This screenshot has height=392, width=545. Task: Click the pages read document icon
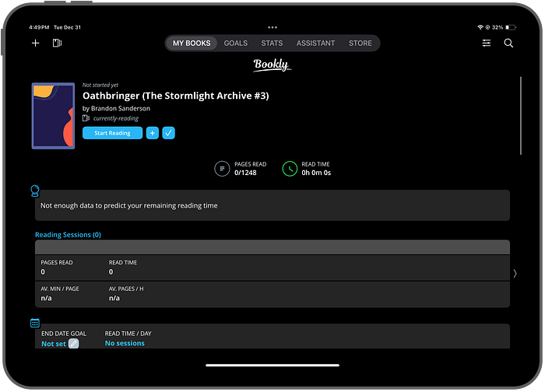222,169
